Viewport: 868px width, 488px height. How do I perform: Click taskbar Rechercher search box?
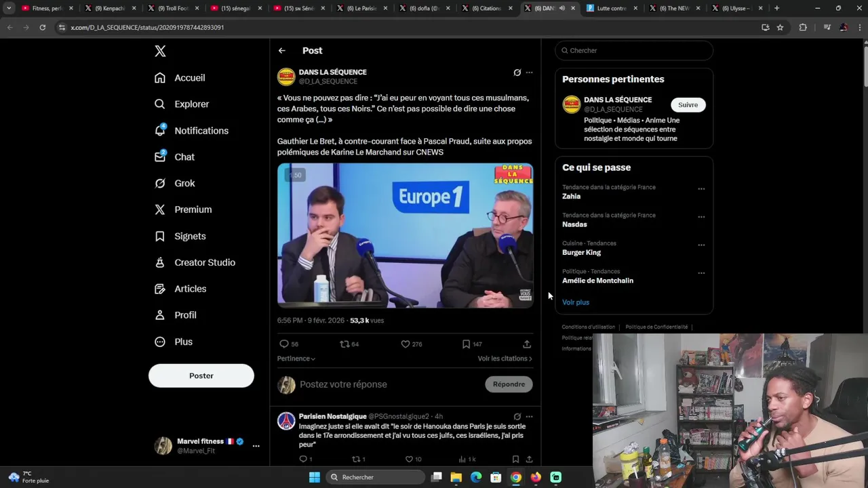(375, 477)
